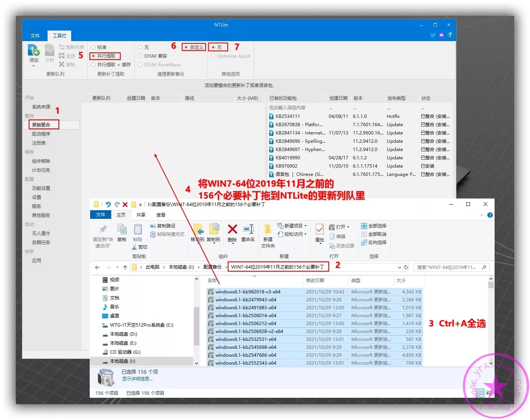530x420 pixels.
Task: Click Refresh list (刷新列表) in NTLite
Action: (x=71, y=47)
